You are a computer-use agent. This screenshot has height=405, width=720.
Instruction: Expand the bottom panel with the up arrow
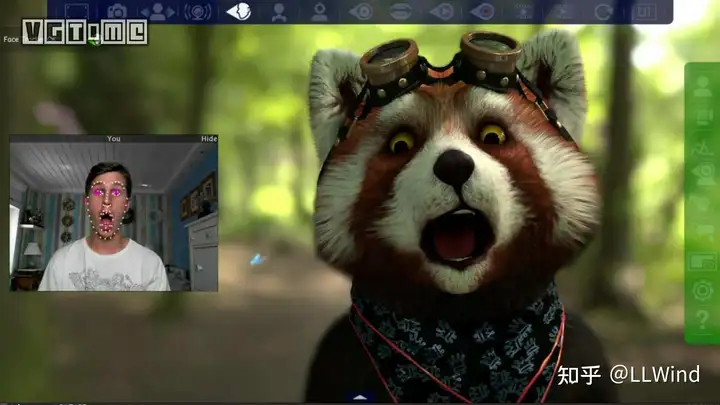tap(360, 398)
